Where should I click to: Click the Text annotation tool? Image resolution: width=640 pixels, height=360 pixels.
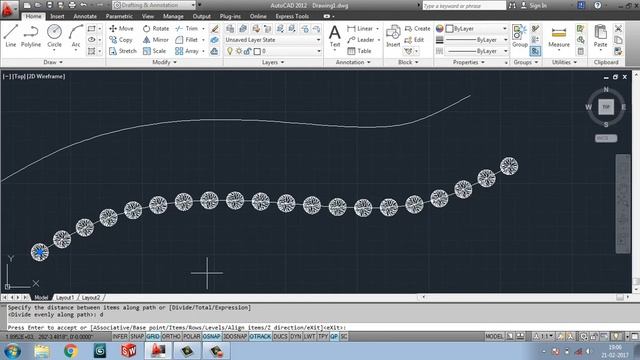(x=335, y=36)
